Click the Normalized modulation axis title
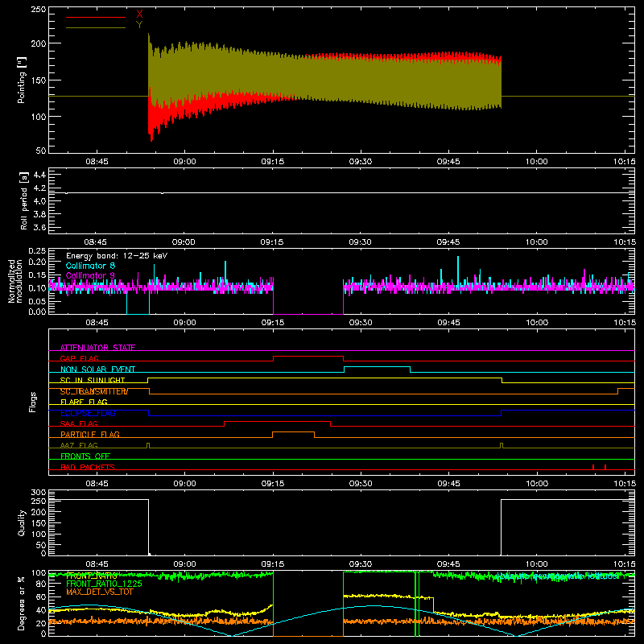644x644 pixels. click(x=15, y=281)
